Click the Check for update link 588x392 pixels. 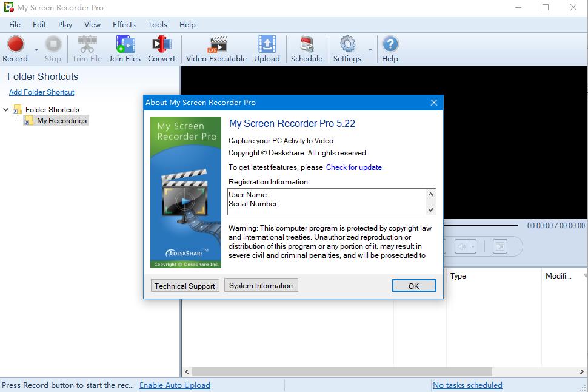[355, 167]
